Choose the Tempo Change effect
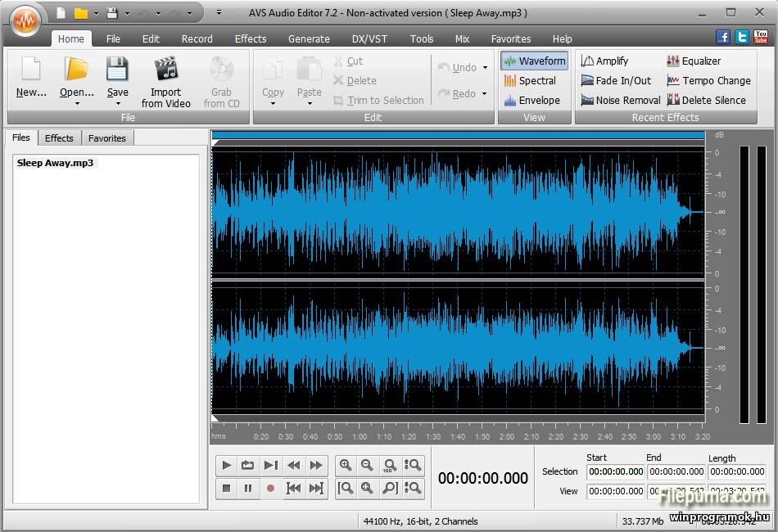The image size is (778, 532). pyautogui.click(x=708, y=80)
